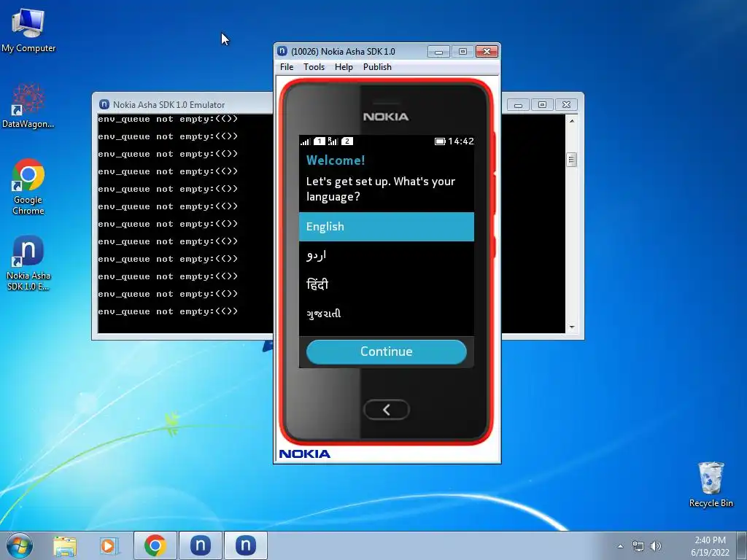The image size is (747, 560).
Task: Close the Nokia Asha SDK phone window
Action: 487,52
